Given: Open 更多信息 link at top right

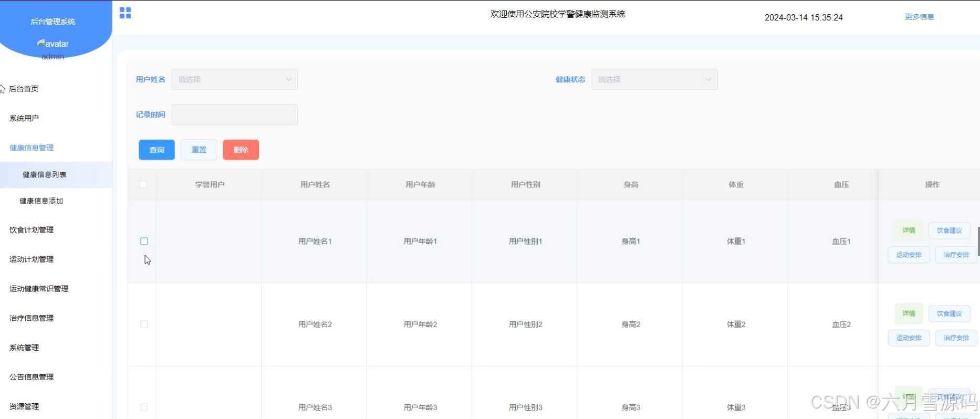Looking at the screenshot, I should (x=919, y=17).
